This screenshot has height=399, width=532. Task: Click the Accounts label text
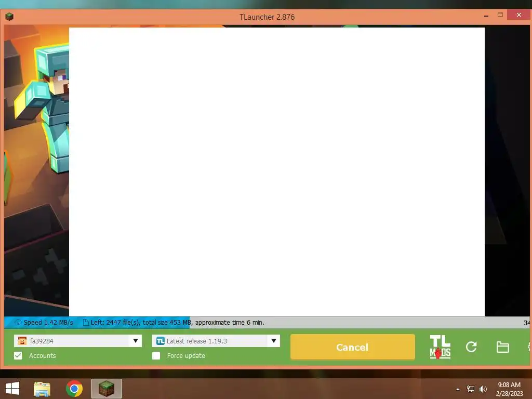point(43,355)
